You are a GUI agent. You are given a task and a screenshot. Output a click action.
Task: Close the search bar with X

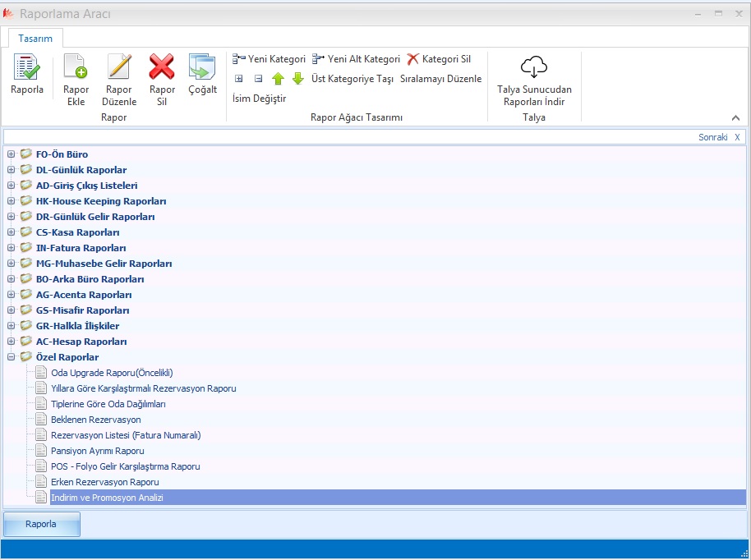(737, 137)
